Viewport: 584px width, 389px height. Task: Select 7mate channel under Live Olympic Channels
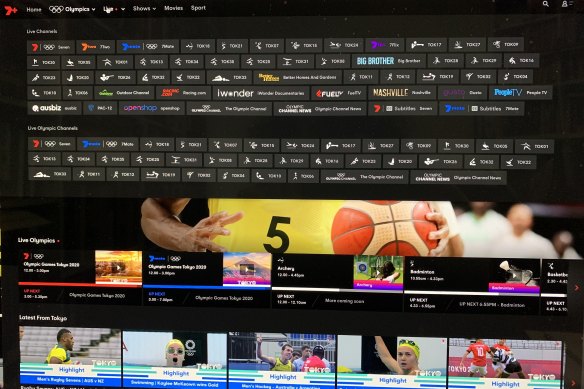[x=108, y=144]
